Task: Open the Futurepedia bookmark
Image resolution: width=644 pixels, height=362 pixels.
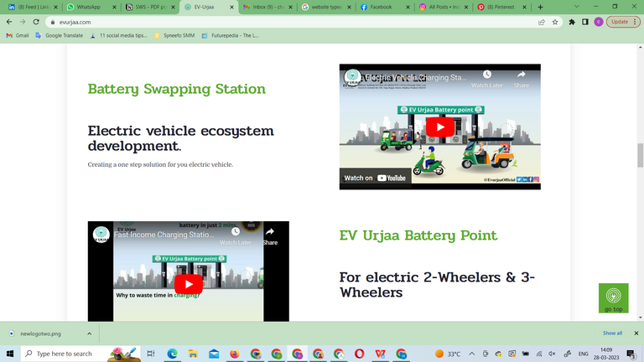Action: (230, 36)
